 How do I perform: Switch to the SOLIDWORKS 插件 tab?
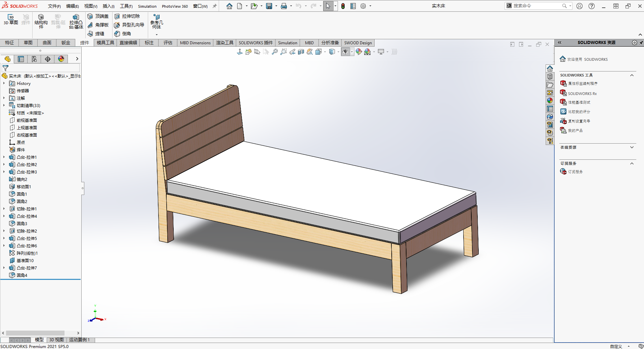[x=256, y=43]
